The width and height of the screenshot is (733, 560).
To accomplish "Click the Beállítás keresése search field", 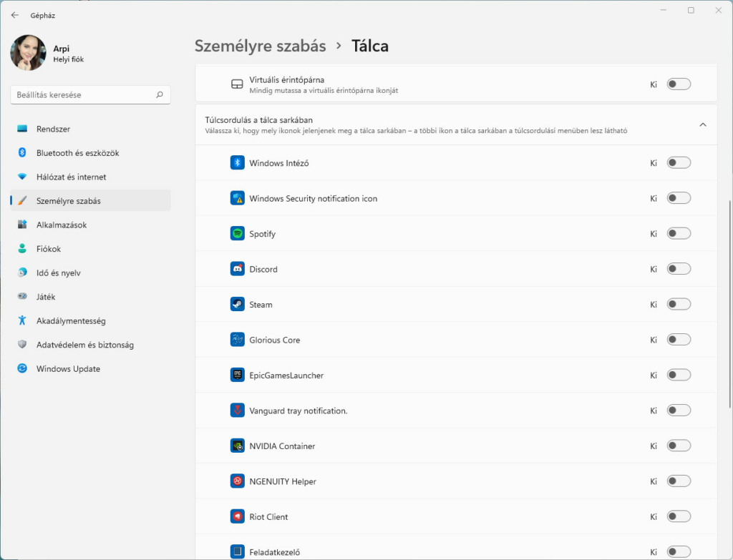I will (x=82, y=94).
